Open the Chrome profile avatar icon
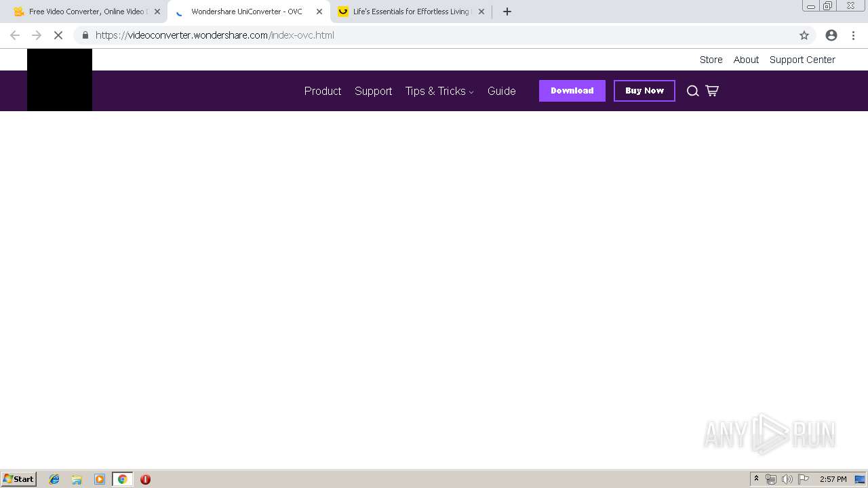 click(x=831, y=35)
